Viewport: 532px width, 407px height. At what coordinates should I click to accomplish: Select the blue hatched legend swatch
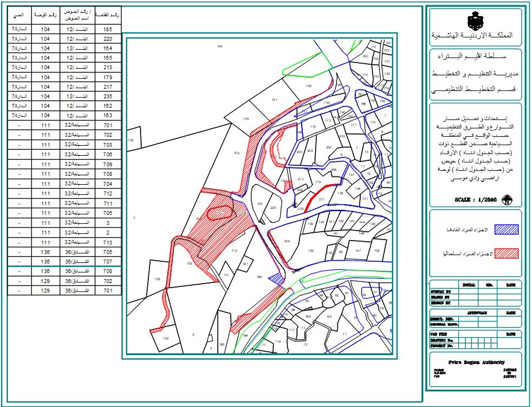coord(506,229)
